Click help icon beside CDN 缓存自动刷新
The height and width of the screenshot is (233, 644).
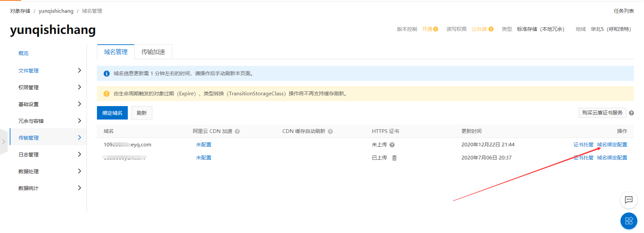(x=330, y=132)
